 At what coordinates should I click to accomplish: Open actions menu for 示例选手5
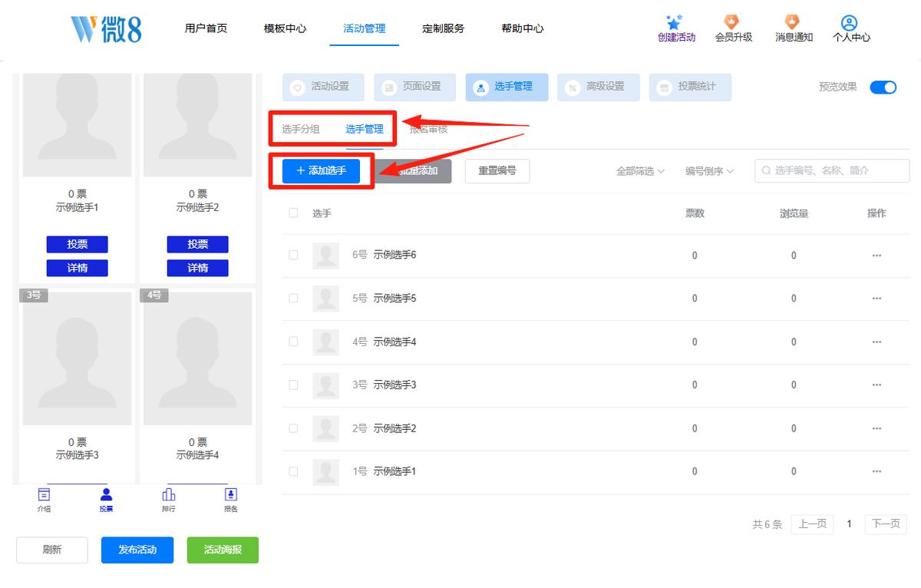(876, 299)
